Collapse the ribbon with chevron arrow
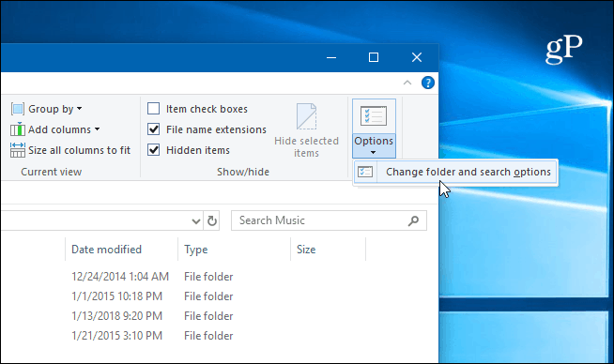This screenshot has height=364, width=614. coord(407,83)
